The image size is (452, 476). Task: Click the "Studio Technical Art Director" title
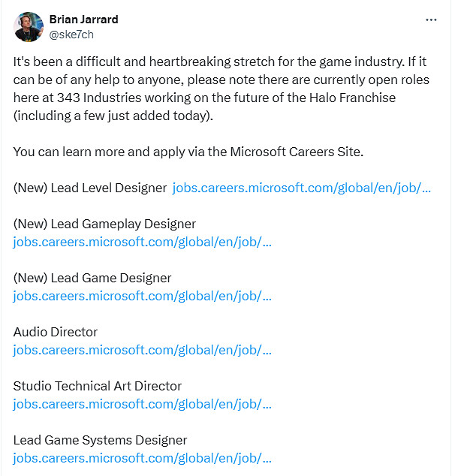click(x=98, y=386)
